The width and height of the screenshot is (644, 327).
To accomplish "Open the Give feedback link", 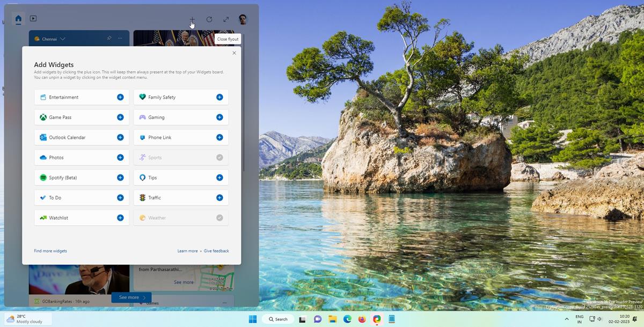I will click(x=216, y=251).
